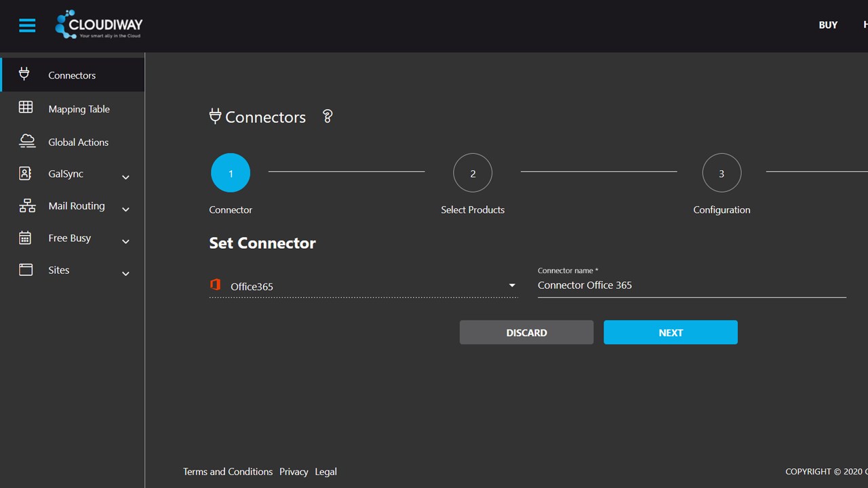This screenshot has height=488, width=868.
Task: Open the BUY menu item
Action: click(828, 25)
